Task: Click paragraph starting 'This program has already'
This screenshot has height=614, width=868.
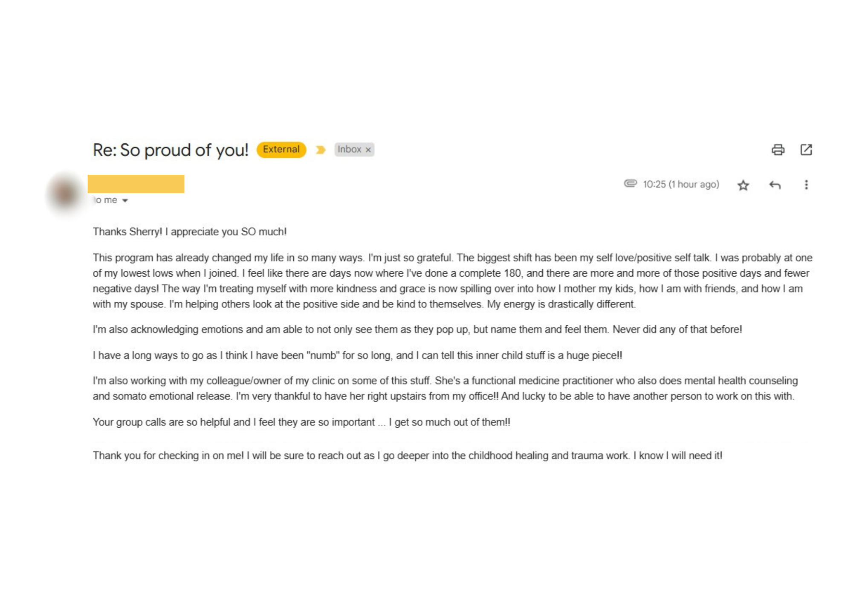Action: click(452, 281)
